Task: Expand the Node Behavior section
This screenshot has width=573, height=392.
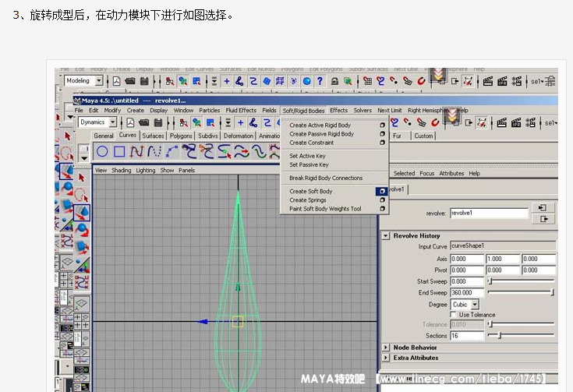Action: click(385, 348)
